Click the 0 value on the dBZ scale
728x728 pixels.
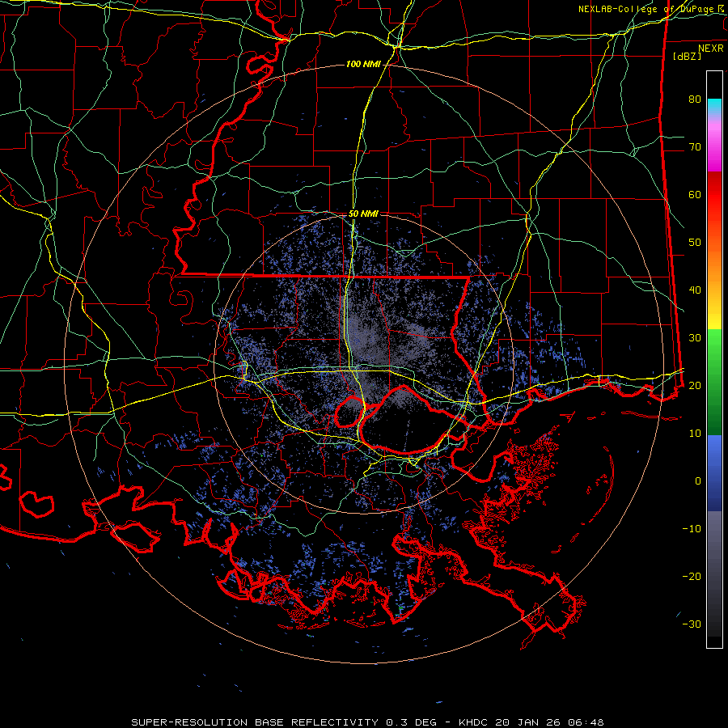coord(698,481)
